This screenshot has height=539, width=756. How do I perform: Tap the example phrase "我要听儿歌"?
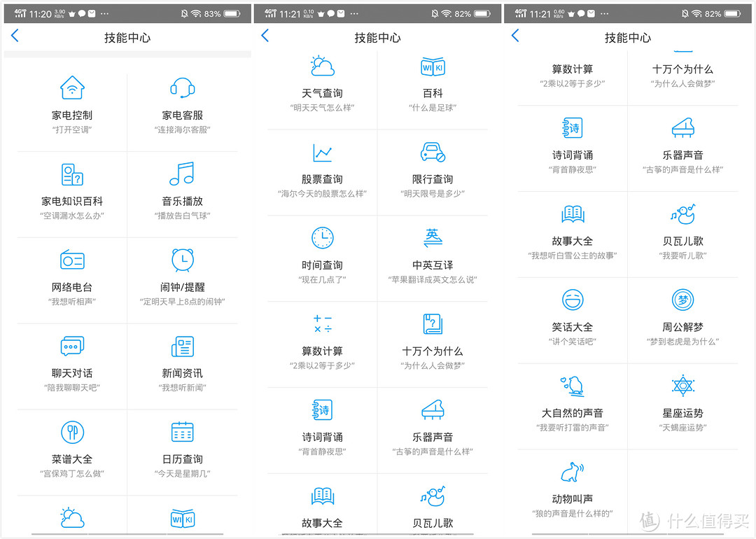click(682, 255)
